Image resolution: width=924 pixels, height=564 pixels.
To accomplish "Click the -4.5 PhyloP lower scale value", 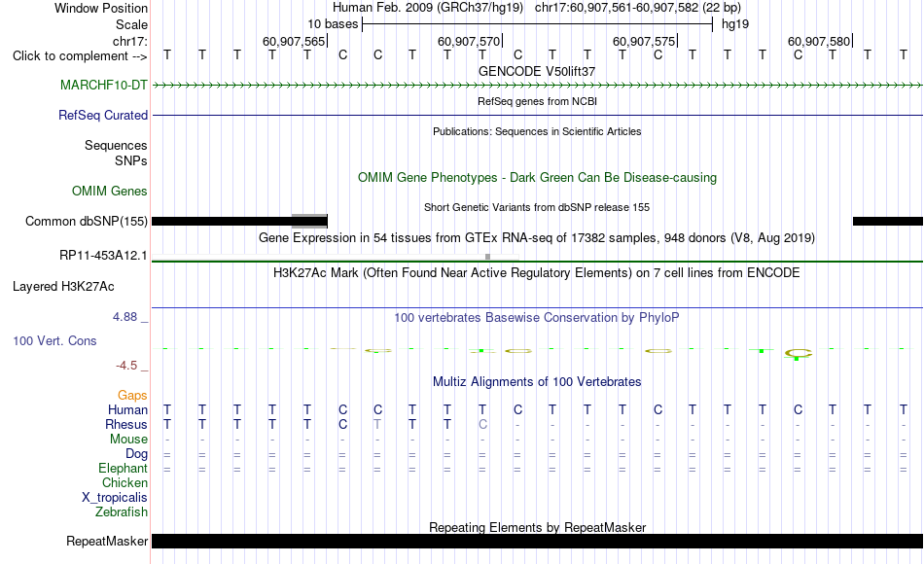I will [x=126, y=366].
